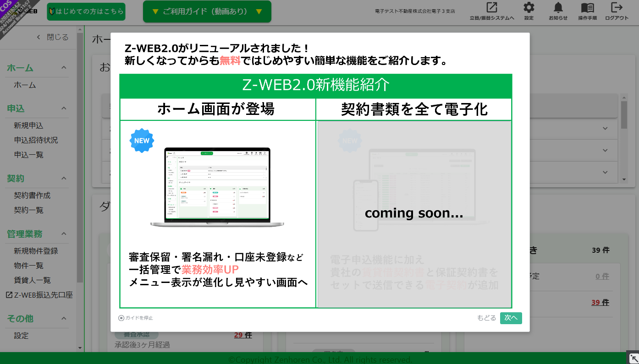This screenshot has height=364, width=639.
Task: Collapse the ホーム sidebar section
Action: pyautogui.click(x=64, y=68)
